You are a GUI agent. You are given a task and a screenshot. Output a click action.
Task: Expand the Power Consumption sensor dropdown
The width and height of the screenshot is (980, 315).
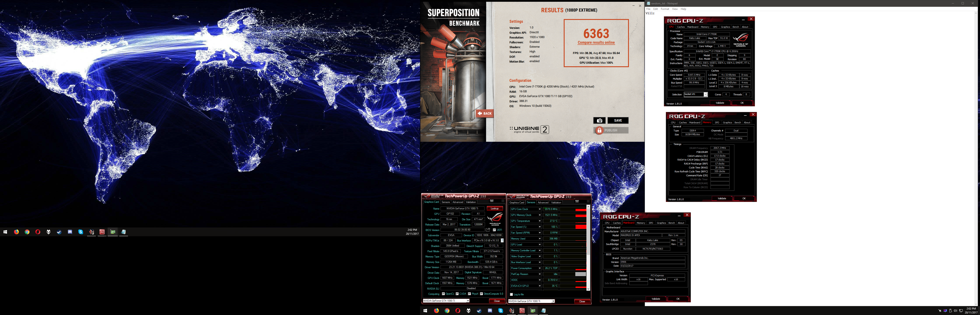click(539, 268)
